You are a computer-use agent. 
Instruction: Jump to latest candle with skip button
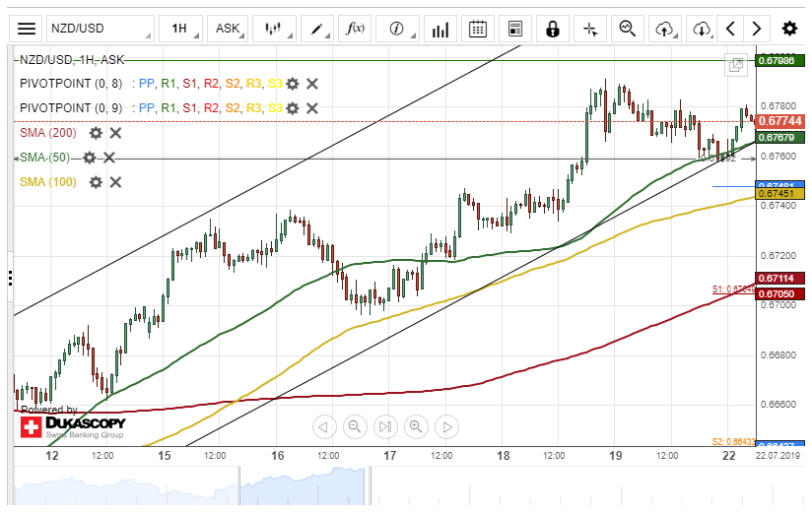[385, 426]
